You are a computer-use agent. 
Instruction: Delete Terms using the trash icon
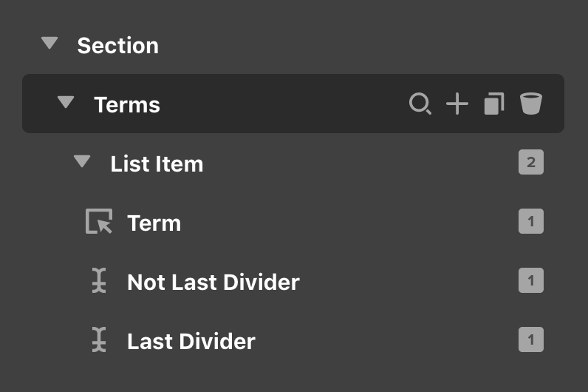(x=530, y=104)
